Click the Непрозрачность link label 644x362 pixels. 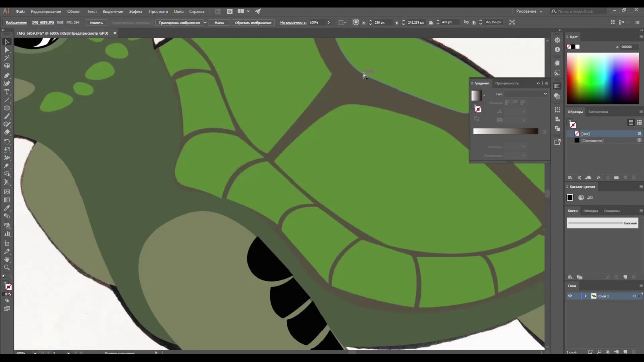pos(293,22)
